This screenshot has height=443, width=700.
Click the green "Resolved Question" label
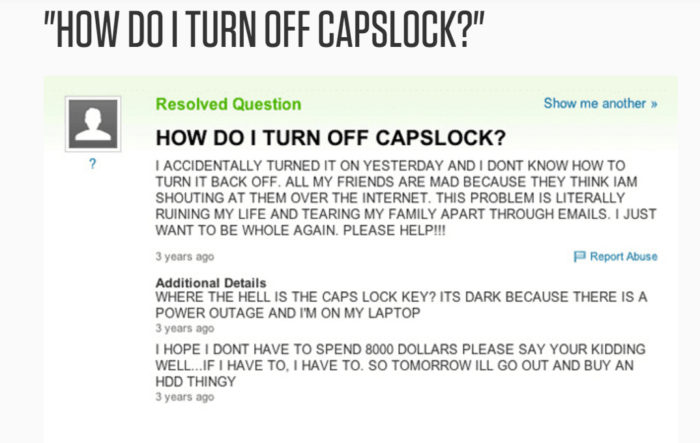tap(228, 104)
